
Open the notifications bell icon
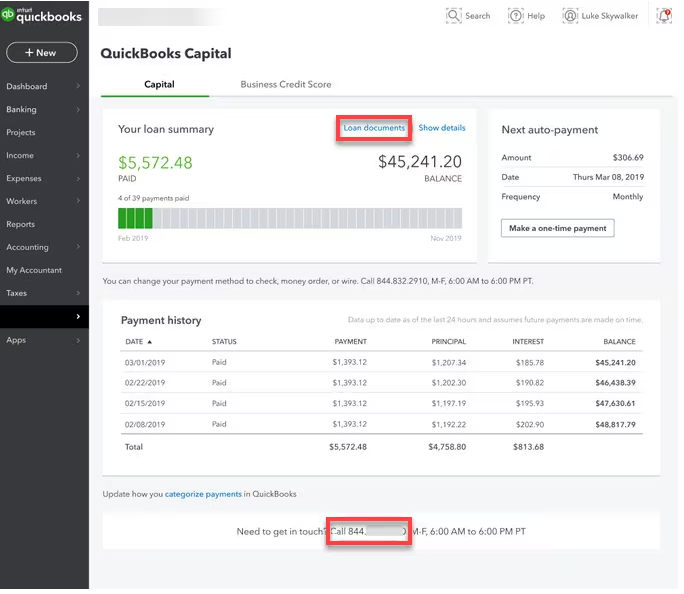[x=665, y=15]
